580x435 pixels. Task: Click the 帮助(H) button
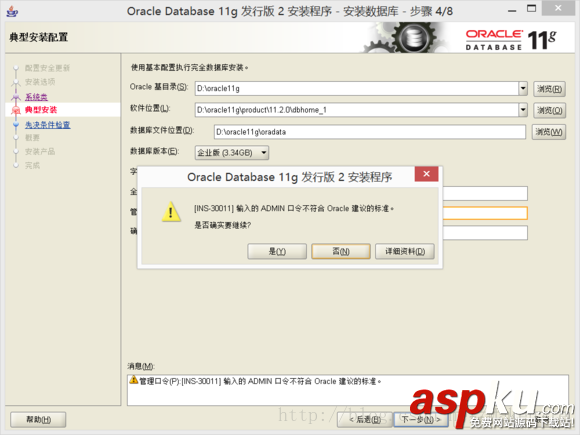click(38, 419)
